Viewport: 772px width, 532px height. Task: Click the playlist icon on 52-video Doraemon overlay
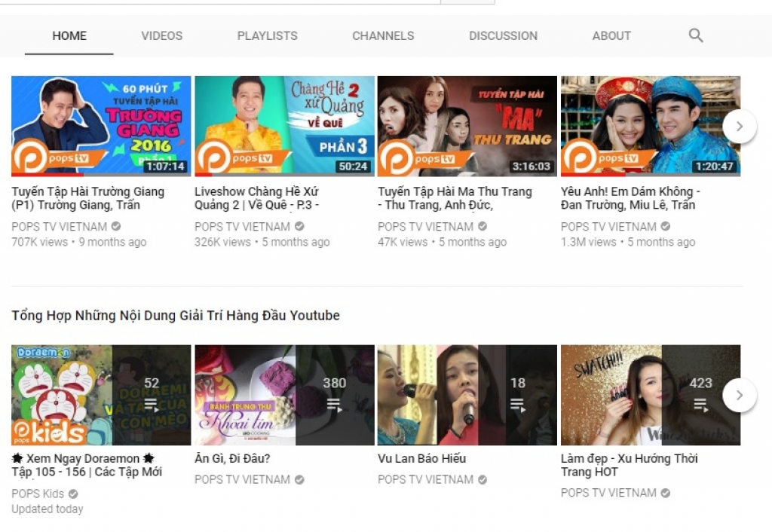click(x=152, y=405)
